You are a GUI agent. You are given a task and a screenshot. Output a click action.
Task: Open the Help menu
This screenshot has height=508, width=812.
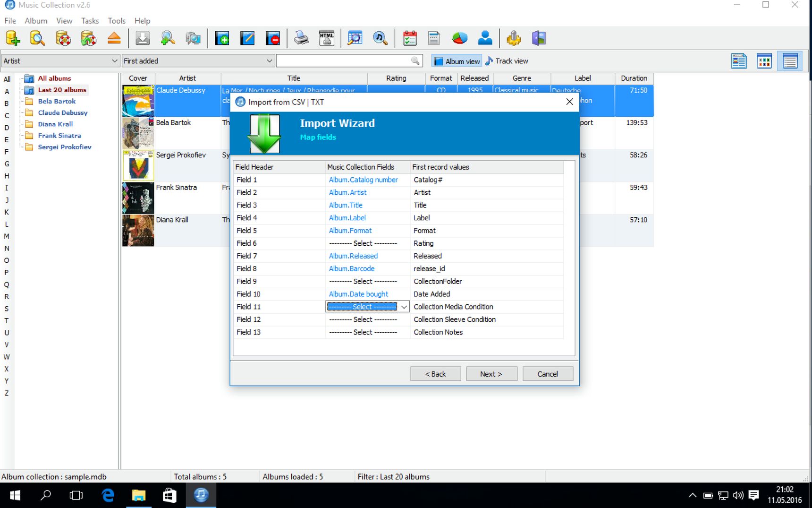tap(142, 21)
